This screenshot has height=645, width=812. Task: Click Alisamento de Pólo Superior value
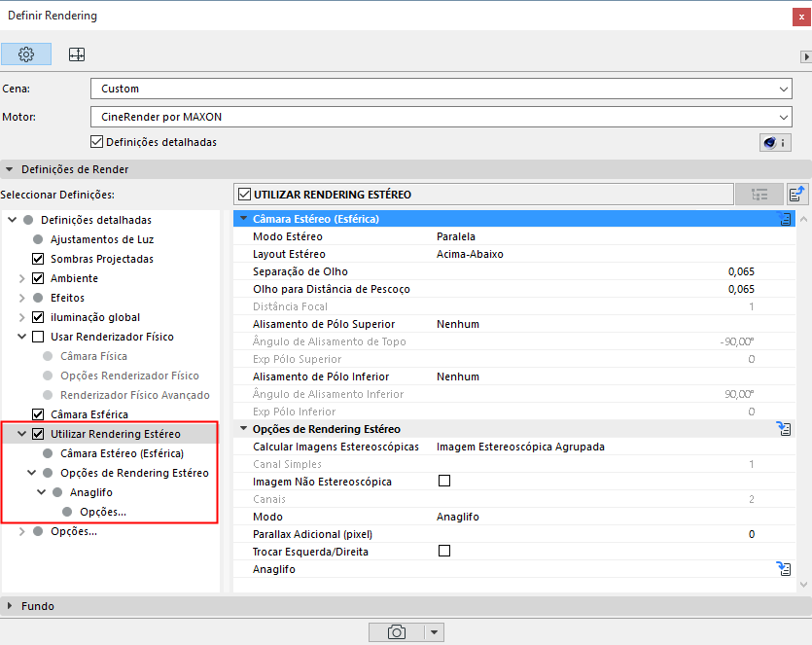458,324
